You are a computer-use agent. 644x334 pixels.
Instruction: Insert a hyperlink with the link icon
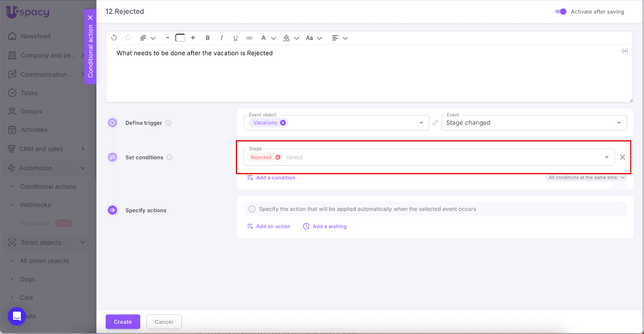click(x=250, y=38)
